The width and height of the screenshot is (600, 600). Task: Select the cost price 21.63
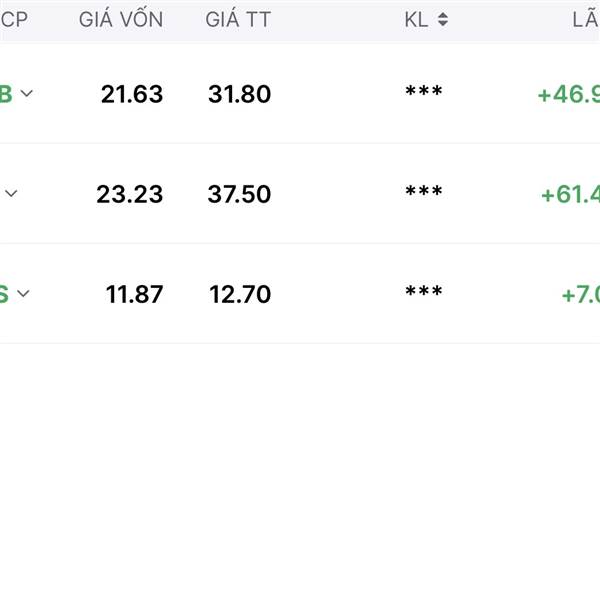tap(132, 94)
